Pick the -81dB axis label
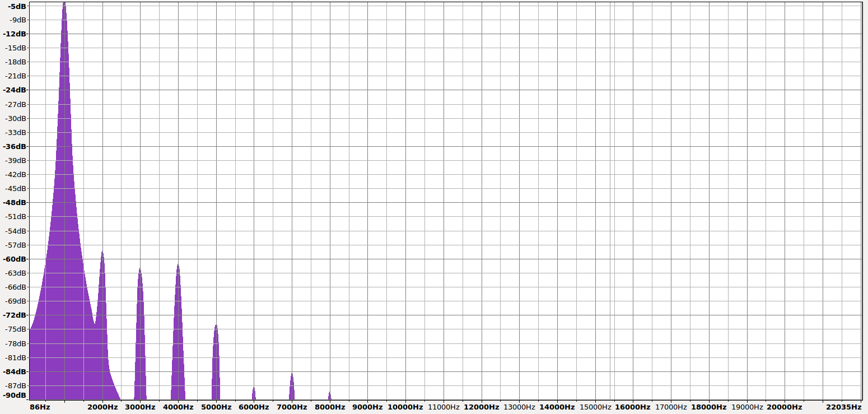 (x=15, y=357)
